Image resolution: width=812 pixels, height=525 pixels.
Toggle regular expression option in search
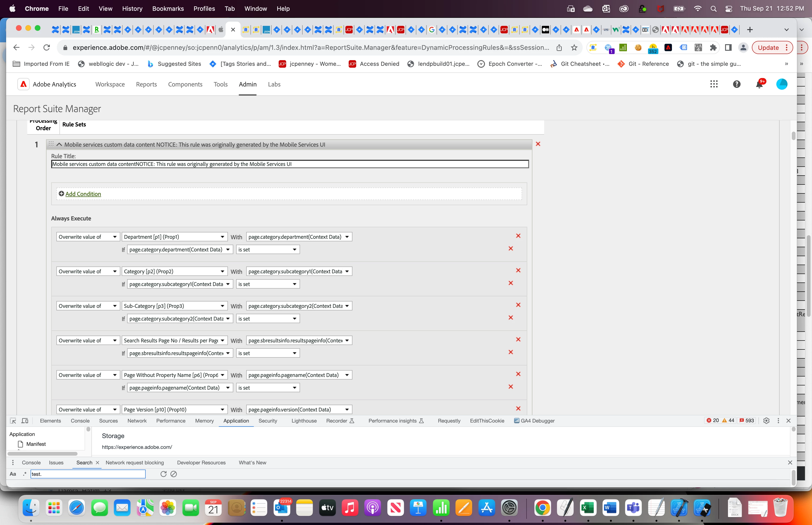pos(24,474)
